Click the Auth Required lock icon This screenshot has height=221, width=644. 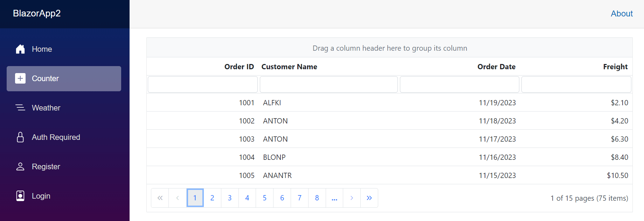click(x=20, y=137)
